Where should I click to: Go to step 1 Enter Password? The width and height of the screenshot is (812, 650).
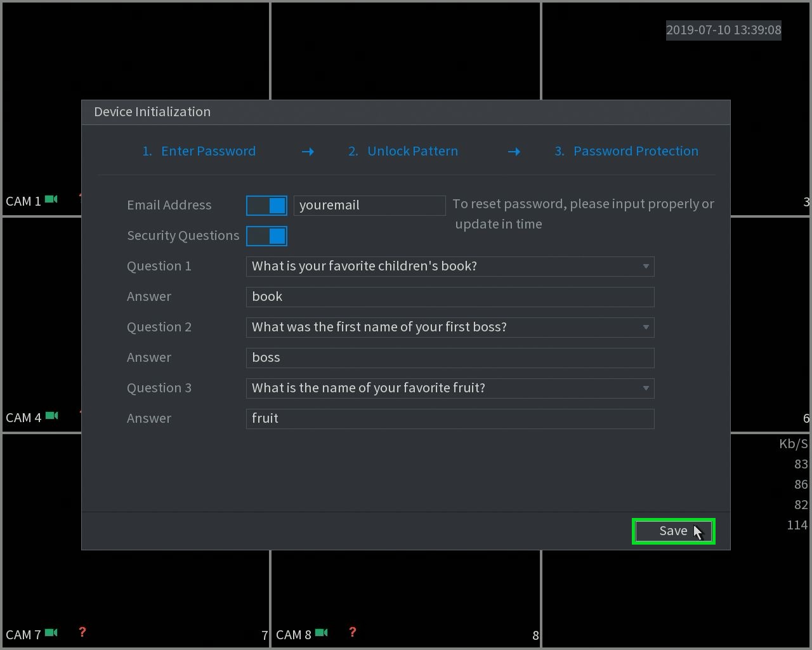(199, 151)
